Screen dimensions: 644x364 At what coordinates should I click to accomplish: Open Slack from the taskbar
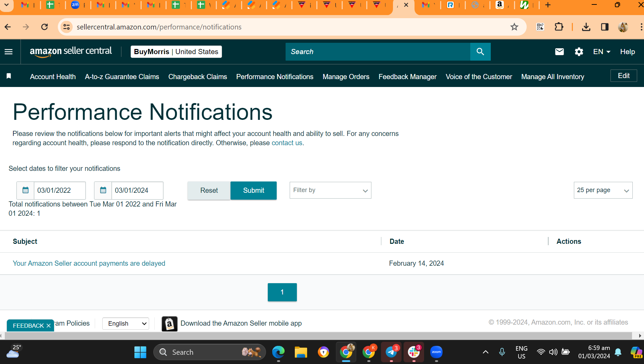pos(414,352)
